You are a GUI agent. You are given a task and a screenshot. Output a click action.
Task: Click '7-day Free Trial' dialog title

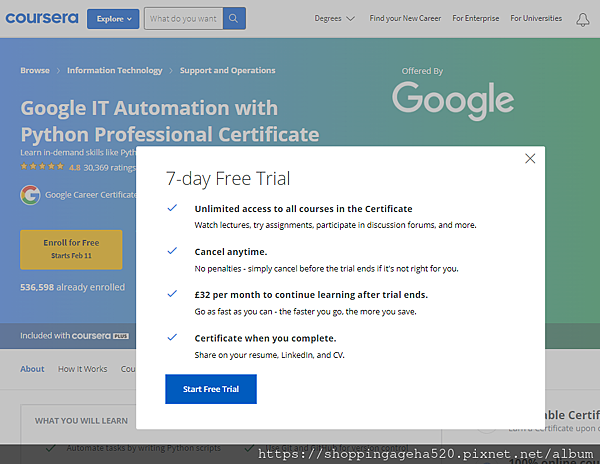[228, 179]
